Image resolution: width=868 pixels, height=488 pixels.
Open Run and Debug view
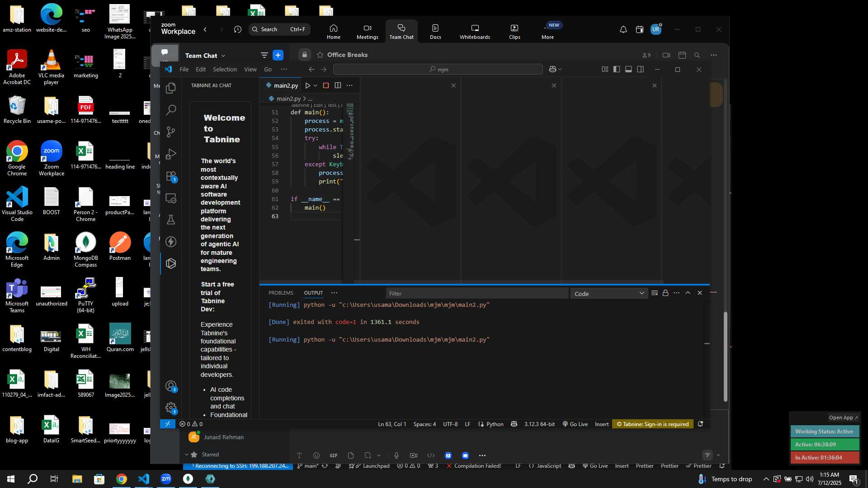tap(171, 154)
